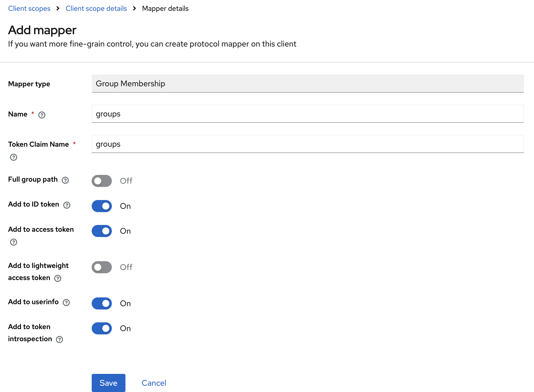This screenshot has width=534, height=392.
Task: Click Add to access token help icon
Action: pyautogui.click(x=14, y=242)
